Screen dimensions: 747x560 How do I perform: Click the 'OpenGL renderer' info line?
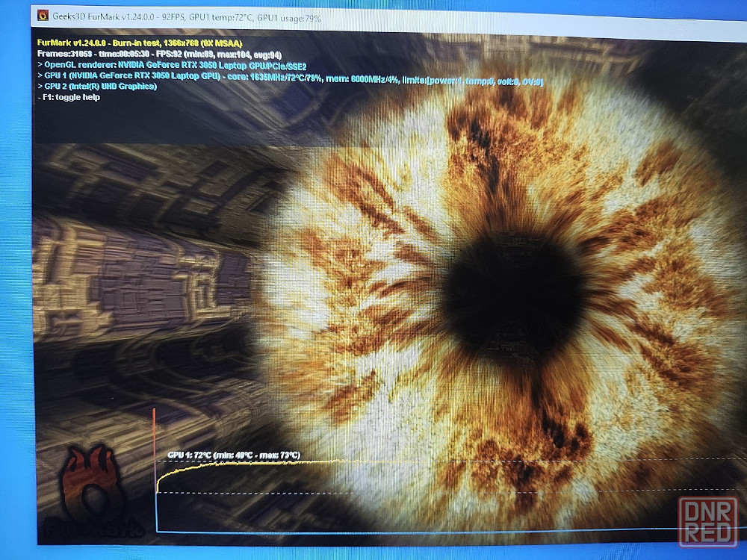(172, 65)
